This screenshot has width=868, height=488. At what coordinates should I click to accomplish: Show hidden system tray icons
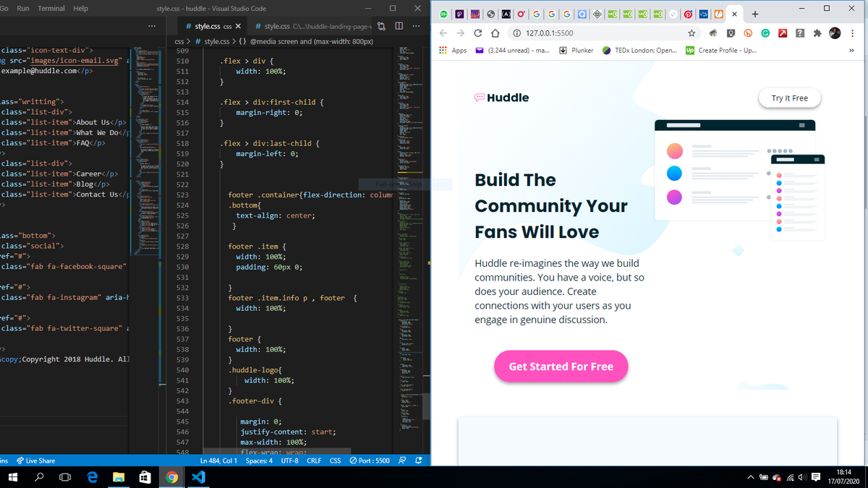click(750, 477)
